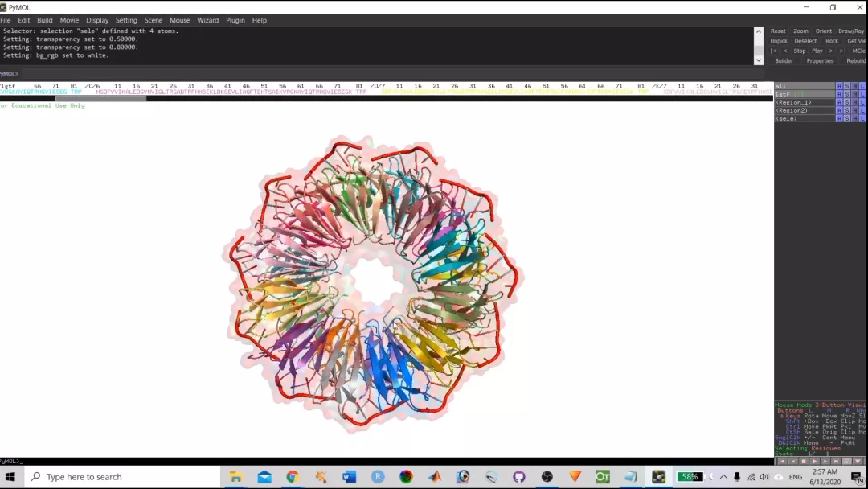Open the Show menu for the 1gtf object
This screenshot has height=489, width=868.
pyautogui.click(x=847, y=94)
